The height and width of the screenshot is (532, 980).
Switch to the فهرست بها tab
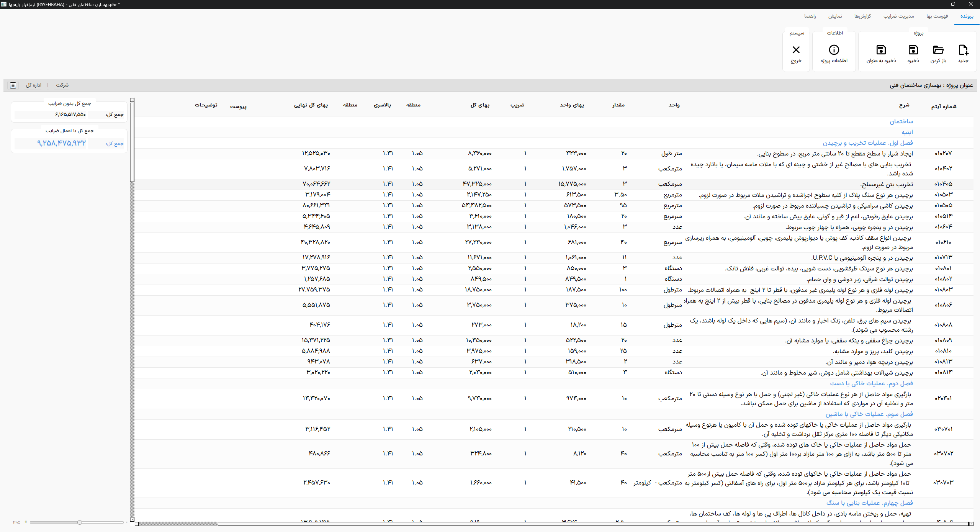[x=937, y=16]
